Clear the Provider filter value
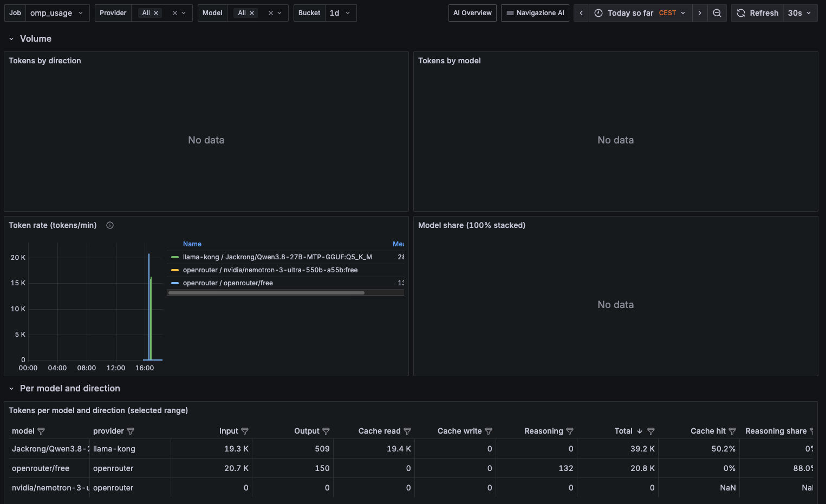The image size is (826, 504). 175,13
